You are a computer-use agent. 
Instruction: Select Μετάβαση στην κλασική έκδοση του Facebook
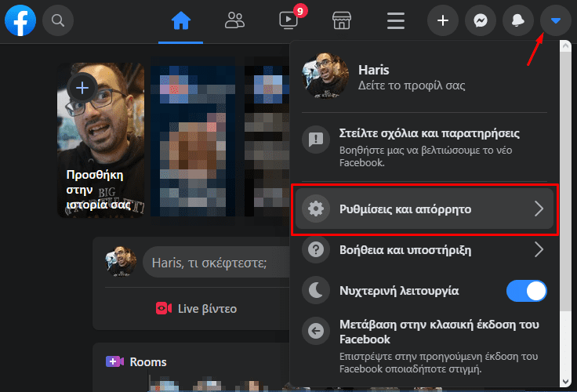click(424, 347)
